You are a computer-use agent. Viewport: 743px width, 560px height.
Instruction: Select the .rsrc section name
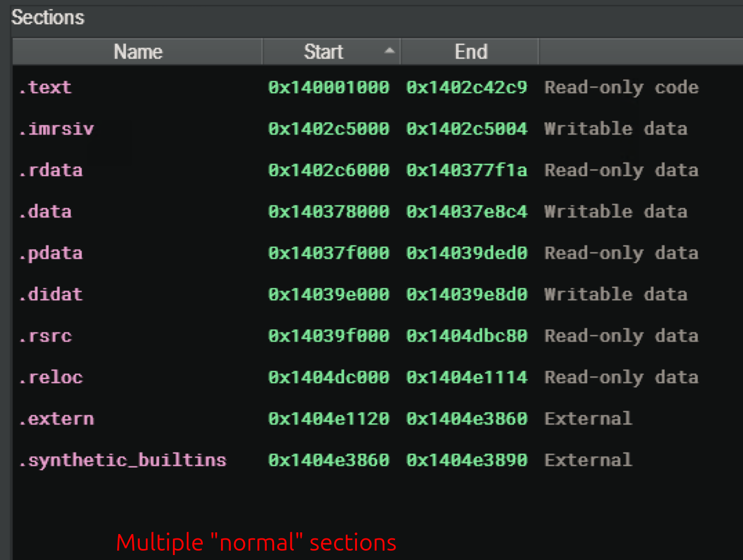[x=45, y=336]
